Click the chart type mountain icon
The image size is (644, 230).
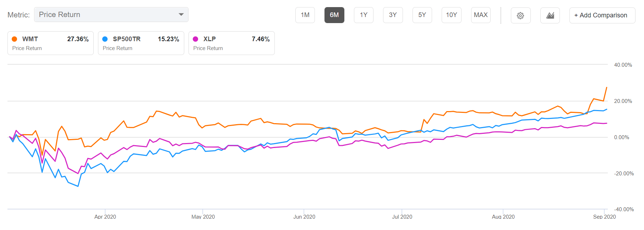[x=550, y=15]
